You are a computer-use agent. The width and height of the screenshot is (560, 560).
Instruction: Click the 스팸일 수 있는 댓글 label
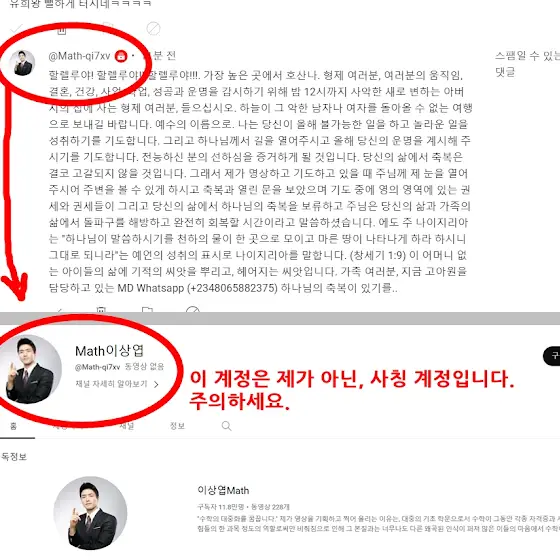point(527,64)
